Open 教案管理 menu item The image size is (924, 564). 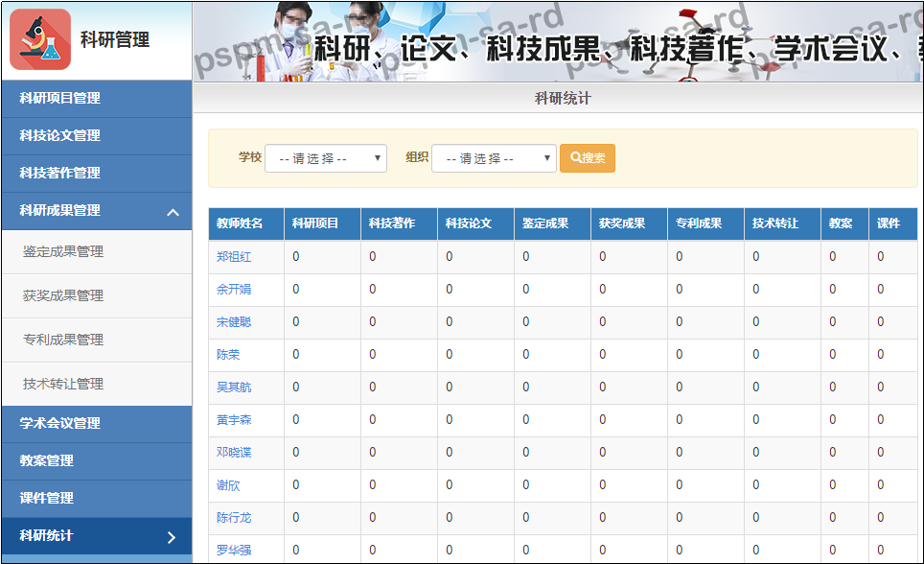(x=46, y=460)
